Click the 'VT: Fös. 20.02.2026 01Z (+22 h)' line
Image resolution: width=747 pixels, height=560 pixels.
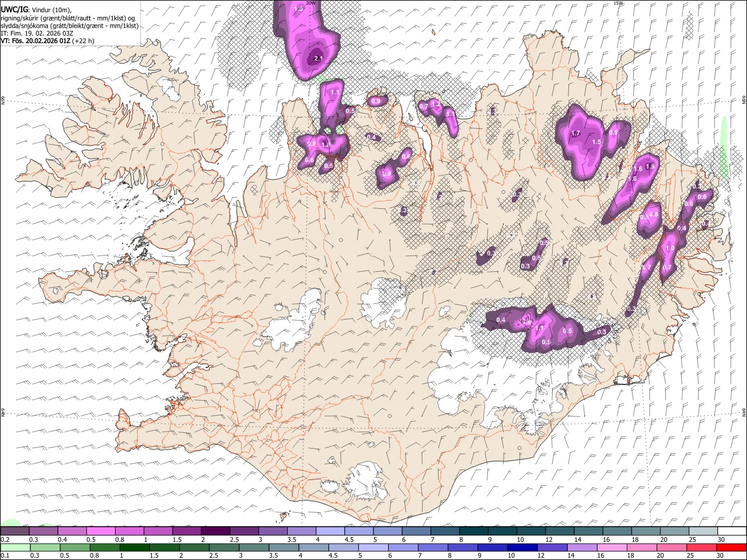(48, 41)
